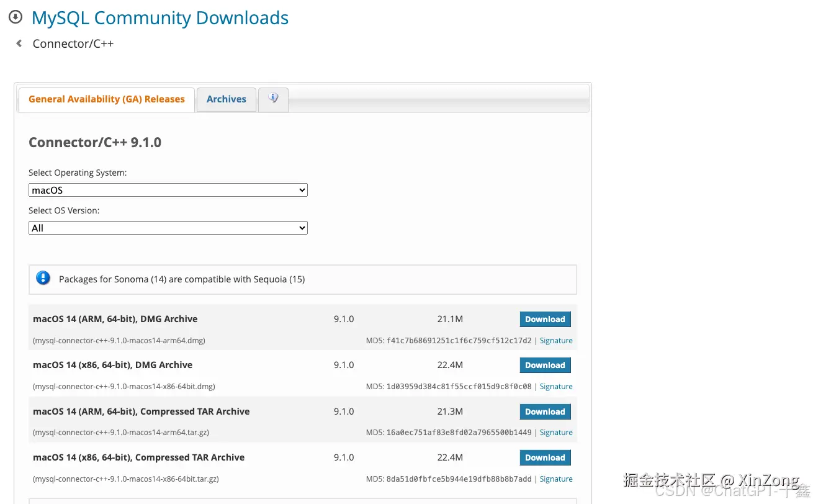Click the Connector/C++ 9.1.0 heading
The height and width of the screenshot is (504, 813).
(95, 142)
